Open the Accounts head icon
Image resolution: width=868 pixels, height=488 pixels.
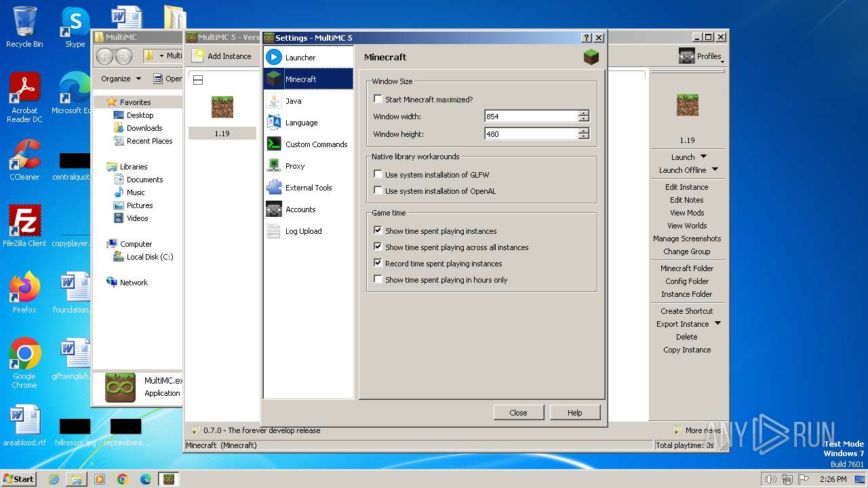tap(274, 209)
